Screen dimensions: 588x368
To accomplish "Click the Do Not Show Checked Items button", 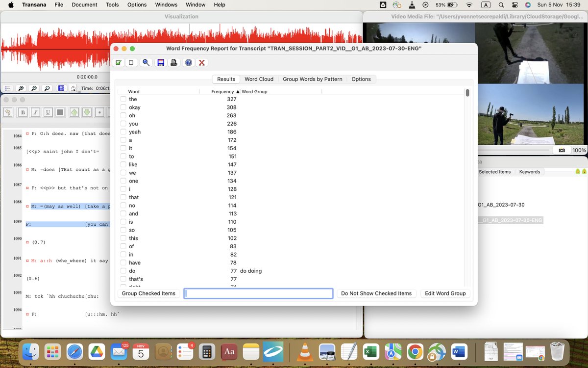I will pyautogui.click(x=376, y=293).
